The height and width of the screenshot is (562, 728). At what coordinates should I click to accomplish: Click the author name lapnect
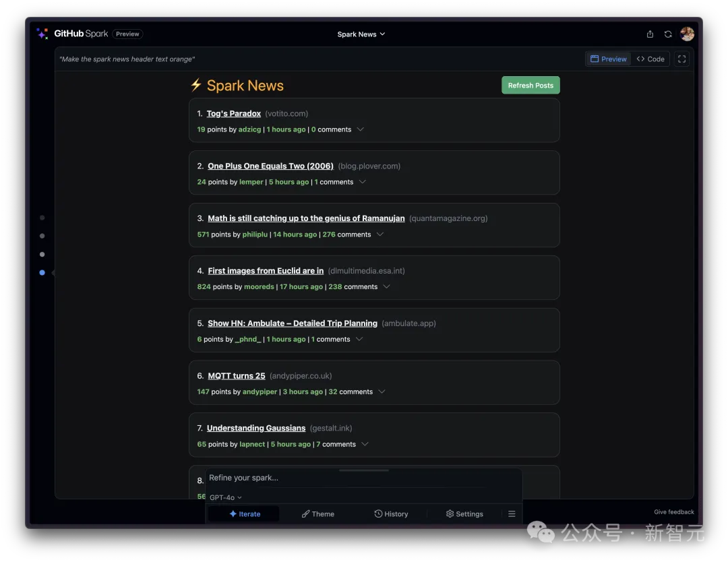pyautogui.click(x=252, y=444)
